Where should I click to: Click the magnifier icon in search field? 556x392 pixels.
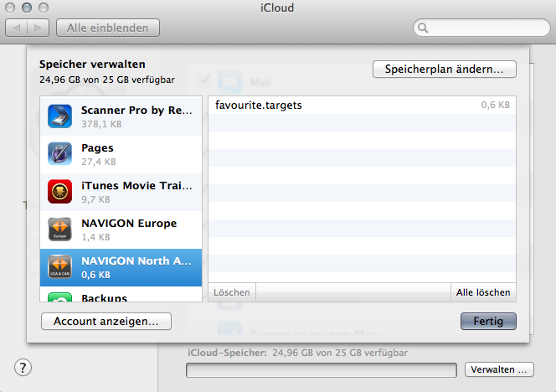[x=423, y=28]
